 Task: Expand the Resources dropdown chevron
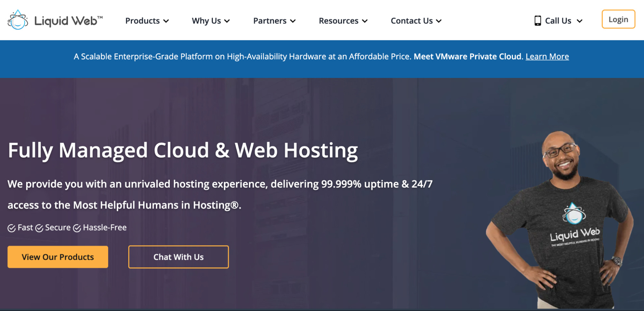[365, 21]
